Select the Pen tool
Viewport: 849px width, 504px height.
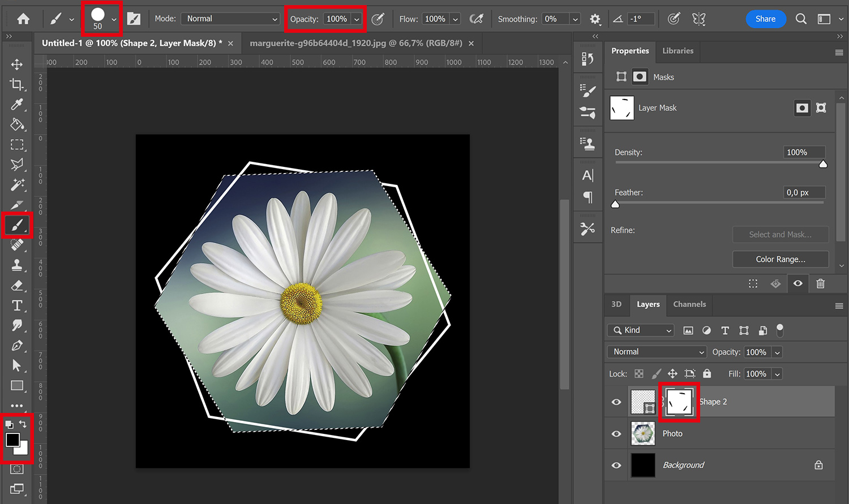(x=16, y=345)
